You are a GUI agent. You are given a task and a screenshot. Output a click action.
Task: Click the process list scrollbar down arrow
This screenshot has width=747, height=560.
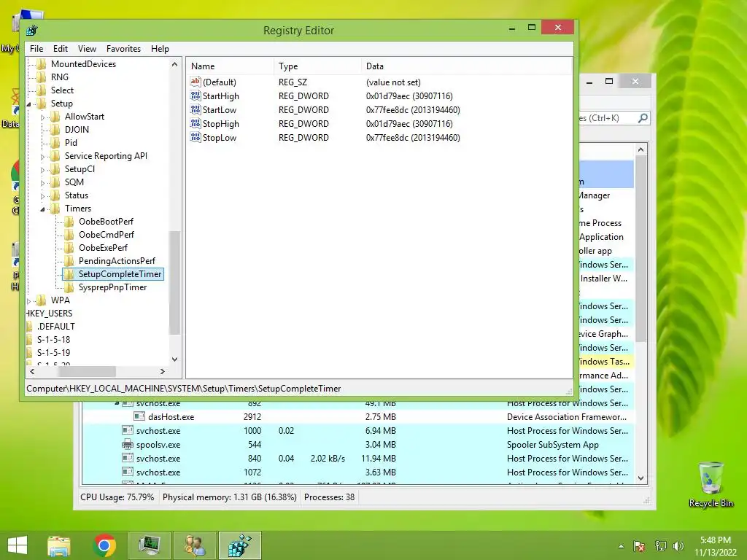coord(640,478)
